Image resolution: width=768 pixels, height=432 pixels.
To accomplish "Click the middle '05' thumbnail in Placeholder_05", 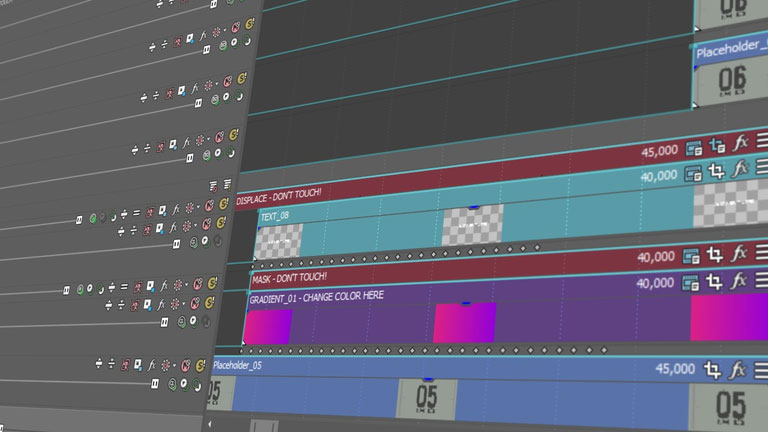I will (427, 399).
